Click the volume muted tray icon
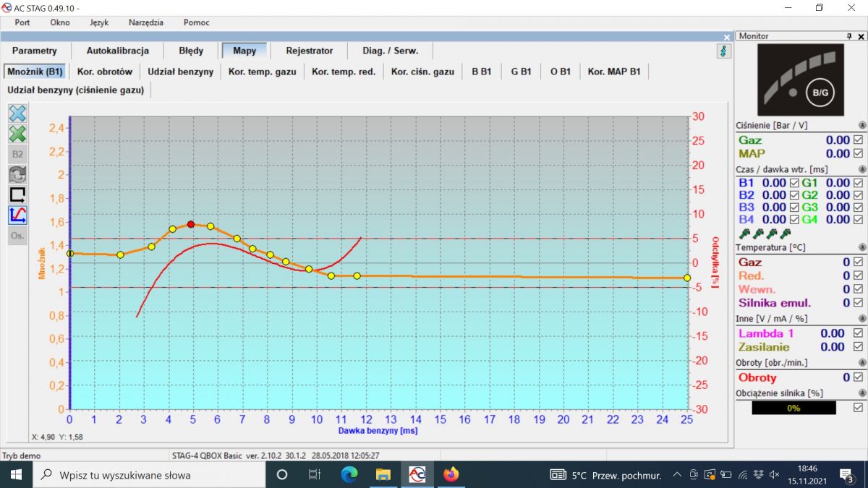 pos(775,475)
